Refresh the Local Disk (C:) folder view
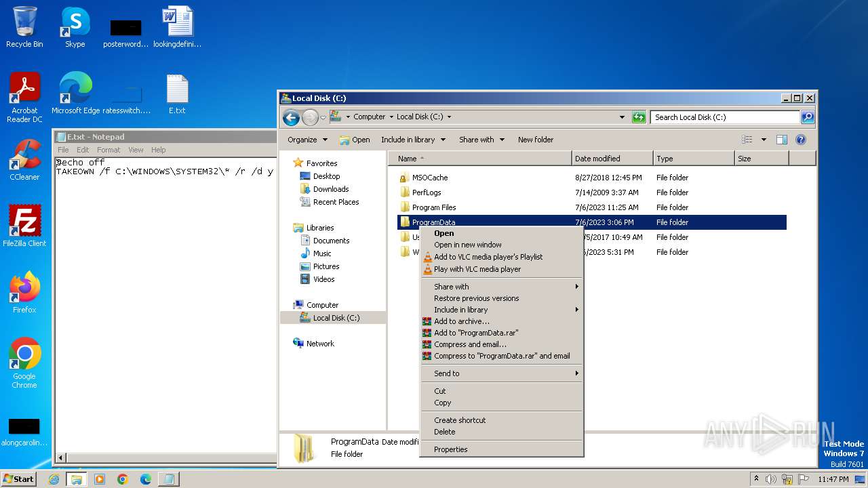868x488 pixels. (x=638, y=117)
